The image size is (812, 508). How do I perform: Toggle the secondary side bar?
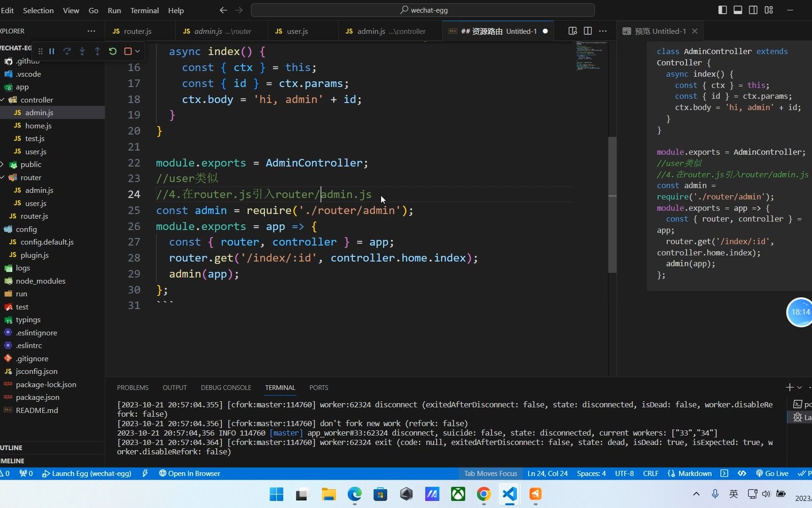753,10
